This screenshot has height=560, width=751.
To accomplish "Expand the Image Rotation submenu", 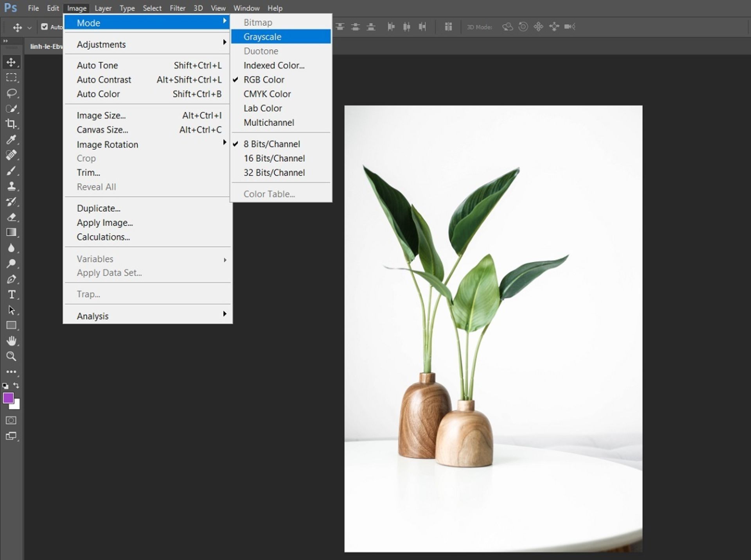I will [107, 144].
